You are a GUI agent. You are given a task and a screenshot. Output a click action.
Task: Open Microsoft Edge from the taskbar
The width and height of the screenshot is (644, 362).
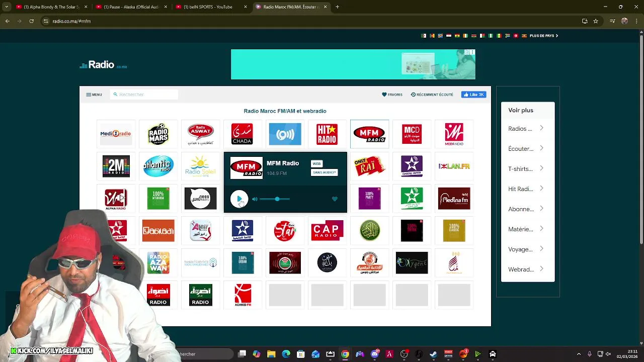(x=286, y=354)
